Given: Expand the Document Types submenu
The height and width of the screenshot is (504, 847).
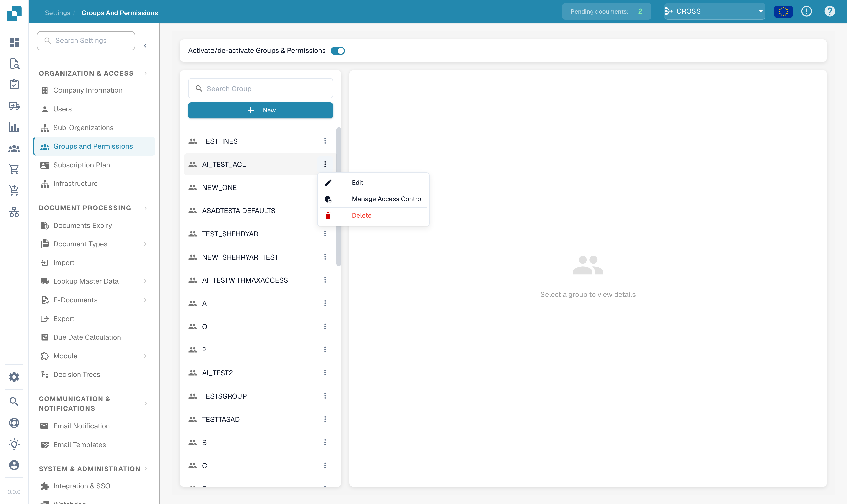Looking at the screenshot, I should (145, 244).
